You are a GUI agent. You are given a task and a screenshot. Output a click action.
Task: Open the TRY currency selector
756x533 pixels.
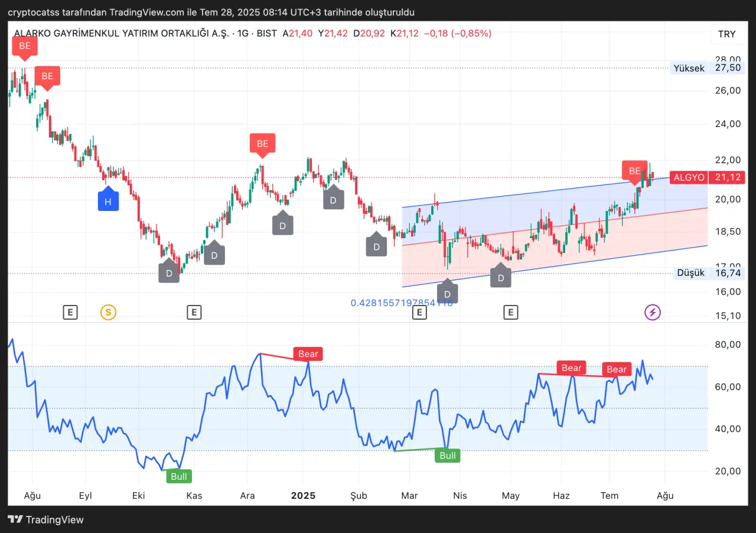[726, 34]
